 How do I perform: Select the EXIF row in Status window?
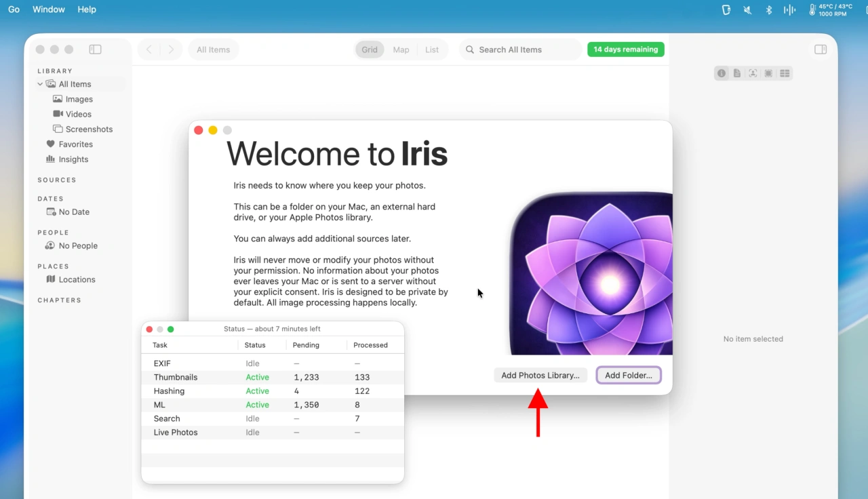click(x=273, y=363)
